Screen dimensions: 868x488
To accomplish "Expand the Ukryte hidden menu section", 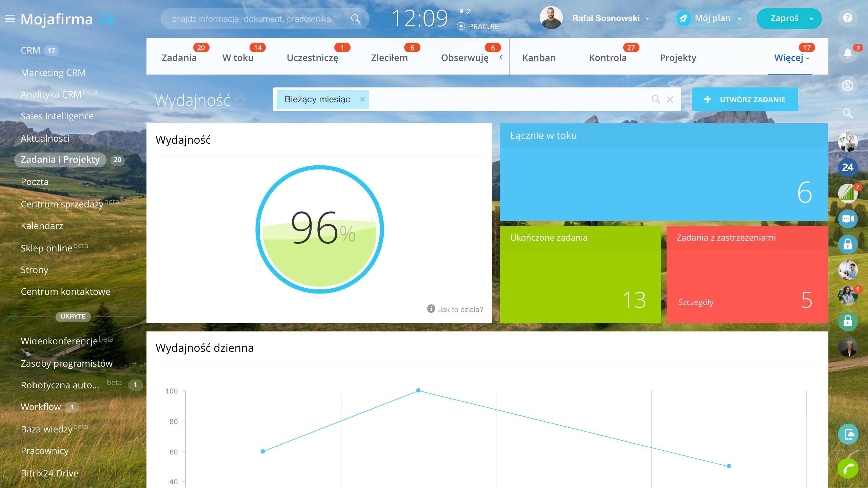I will (x=73, y=317).
